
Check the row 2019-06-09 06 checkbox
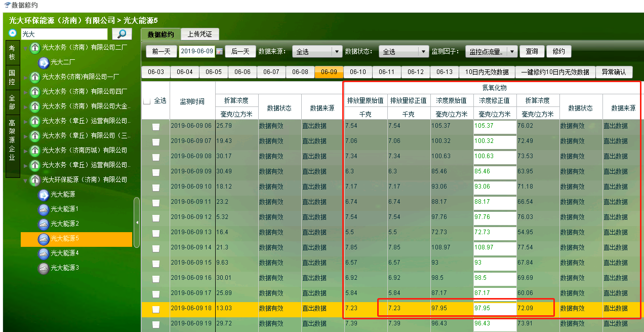click(x=156, y=127)
